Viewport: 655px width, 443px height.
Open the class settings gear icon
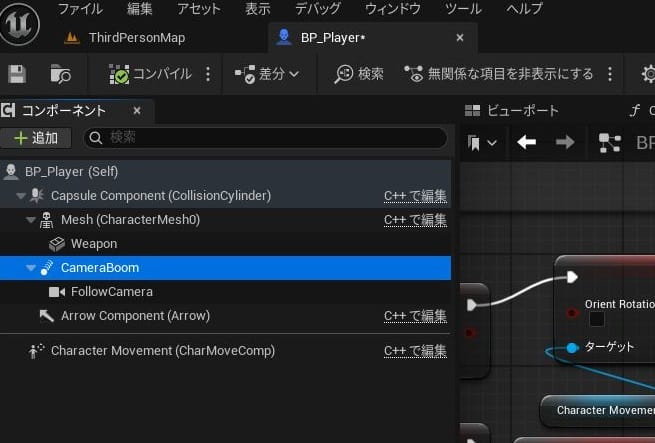(x=648, y=74)
